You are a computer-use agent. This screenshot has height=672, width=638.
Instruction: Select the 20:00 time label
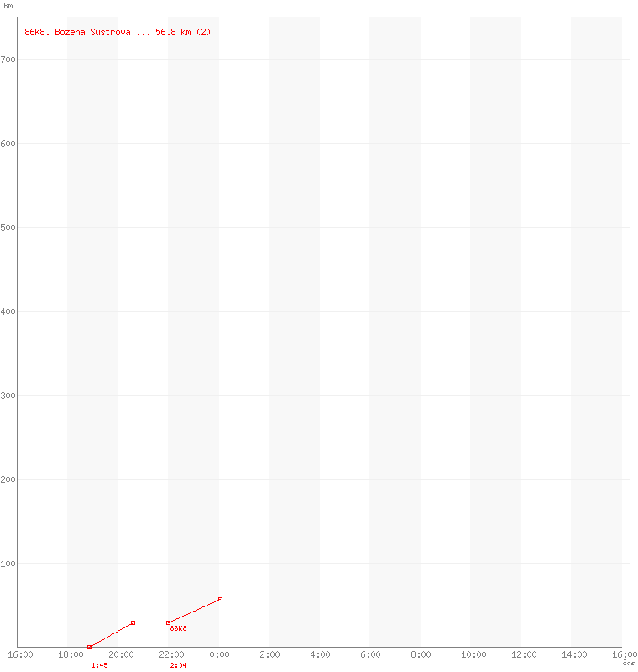[x=121, y=654]
